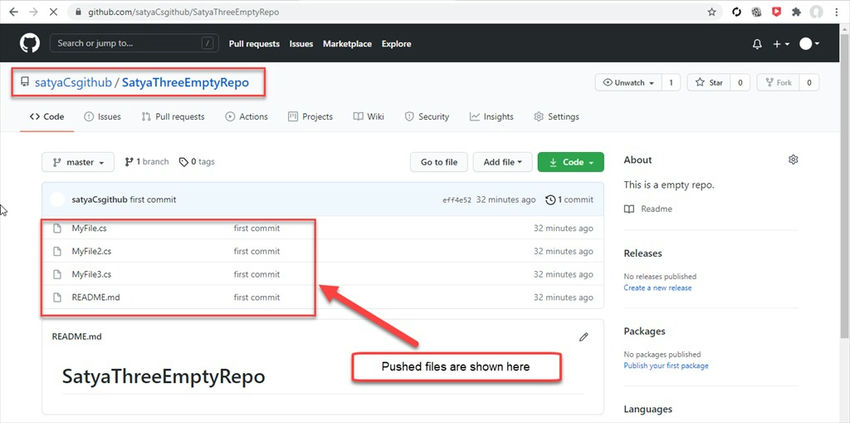View history via 1 commit link
Screen dimensions: 850x423
569,200
